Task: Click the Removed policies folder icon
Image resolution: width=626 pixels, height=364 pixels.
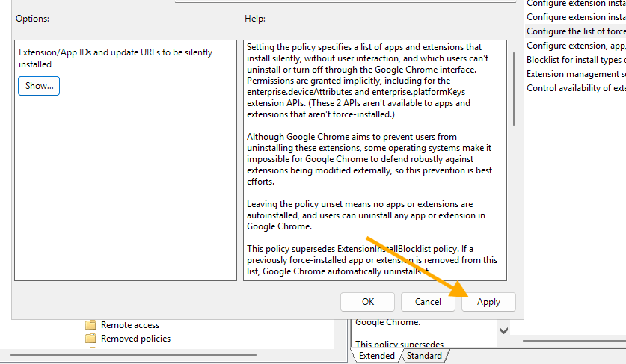Action: 90,339
